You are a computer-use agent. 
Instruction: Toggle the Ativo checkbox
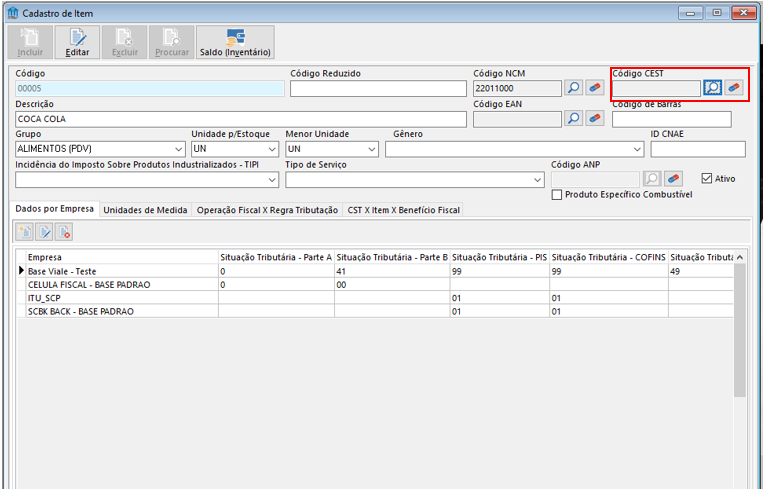(706, 179)
